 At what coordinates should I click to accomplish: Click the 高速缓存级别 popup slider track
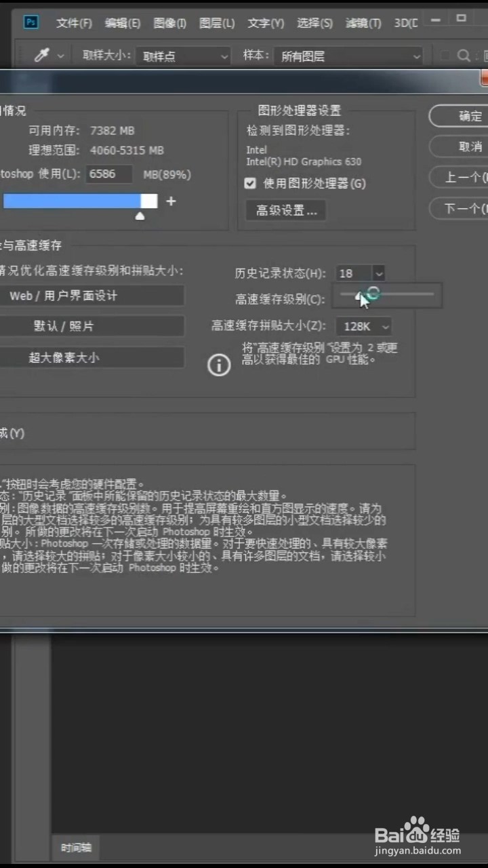click(387, 294)
